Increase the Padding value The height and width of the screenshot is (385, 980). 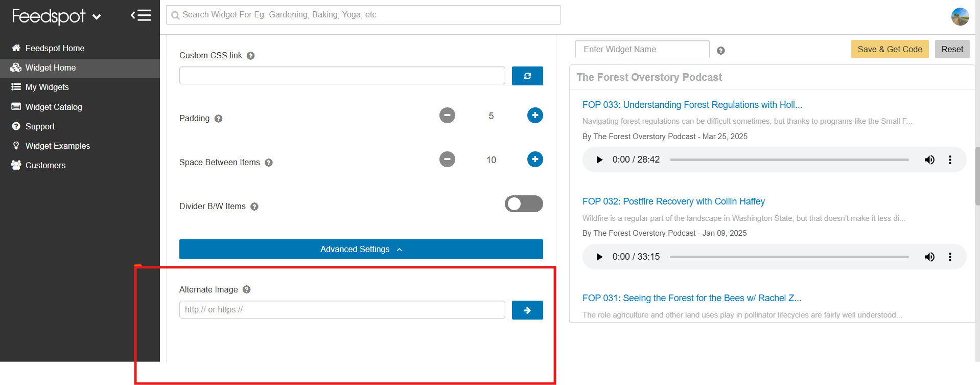535,115
